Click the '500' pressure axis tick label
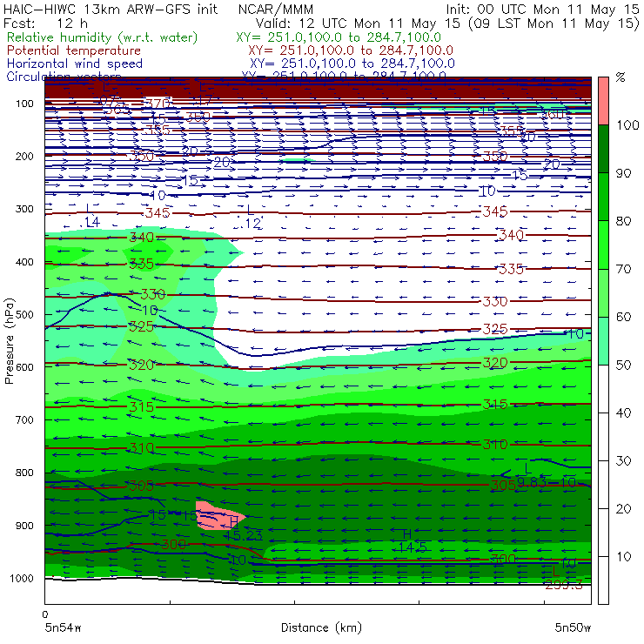 (x=24, y=314)
